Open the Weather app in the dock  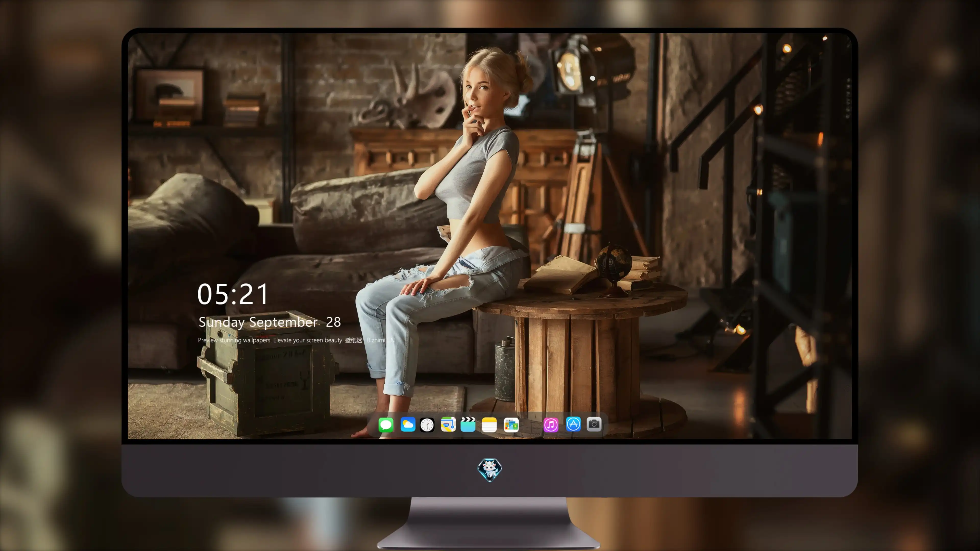point(408,424)
